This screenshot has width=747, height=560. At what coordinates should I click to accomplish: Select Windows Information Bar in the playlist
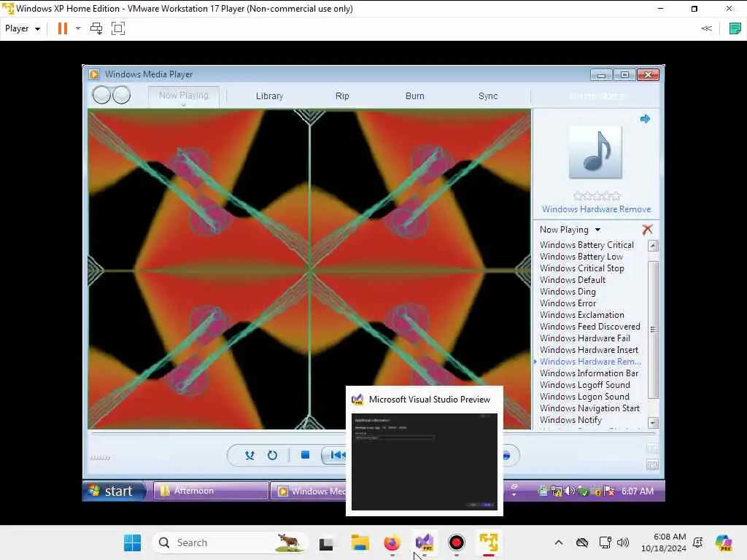pos(589,373)
